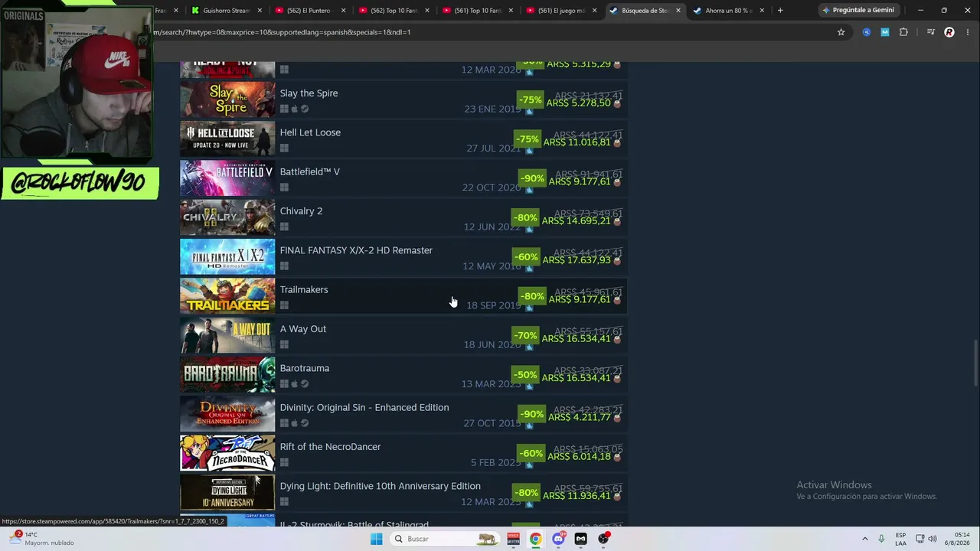
Task: Click the Windows platform icon under Chivalry 2
Action: [284, 227]
